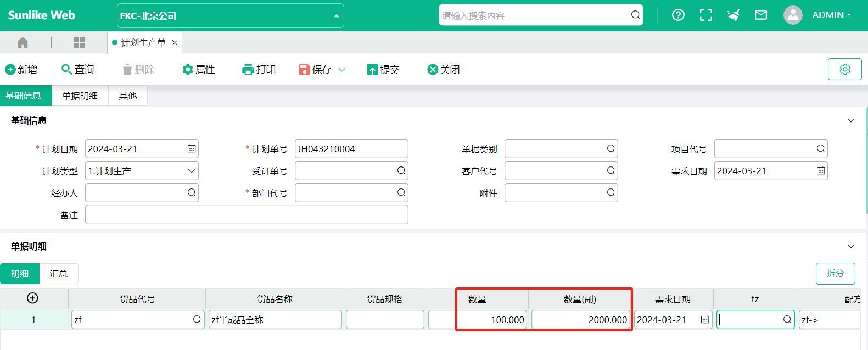
Task: Open calendar picker for 计划日期
Action: [x=191, y=149]
